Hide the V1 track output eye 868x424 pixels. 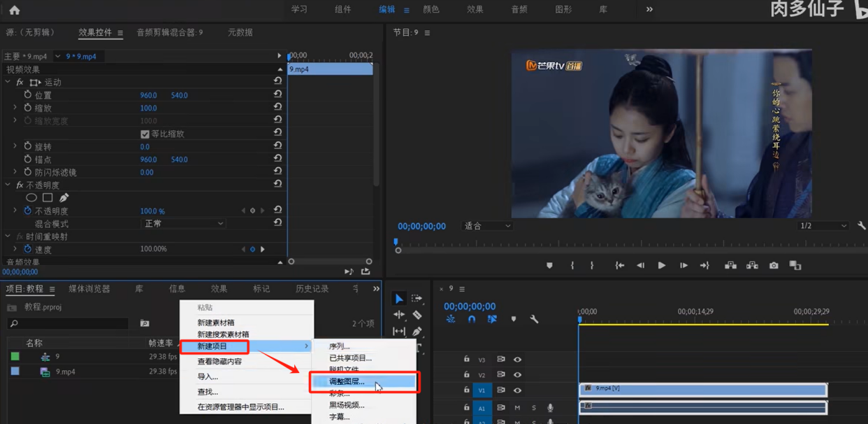517,390
